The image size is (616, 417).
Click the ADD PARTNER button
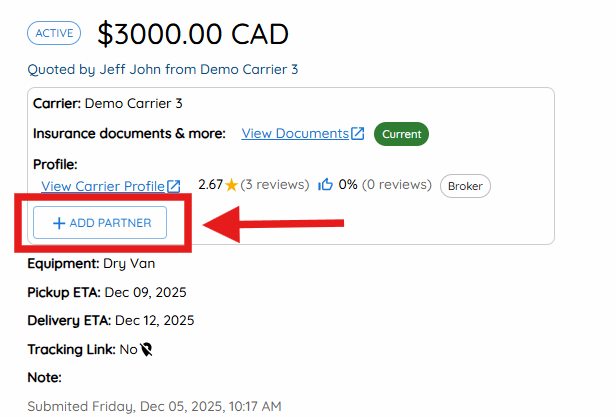pos(100,222)
